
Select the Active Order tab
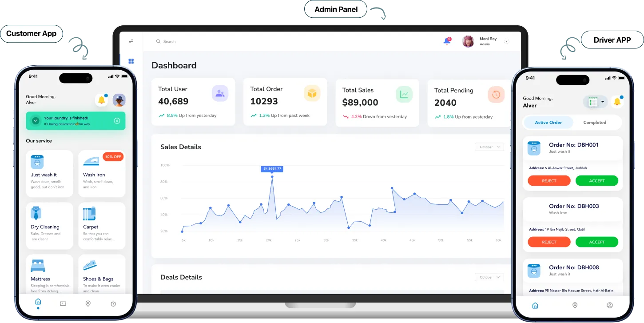tap(549, 122)
